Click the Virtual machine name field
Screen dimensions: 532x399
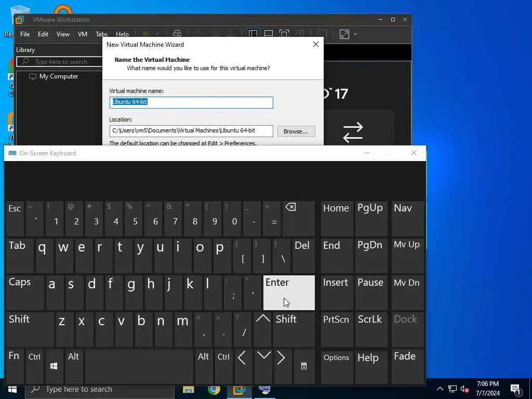point(191,102)
